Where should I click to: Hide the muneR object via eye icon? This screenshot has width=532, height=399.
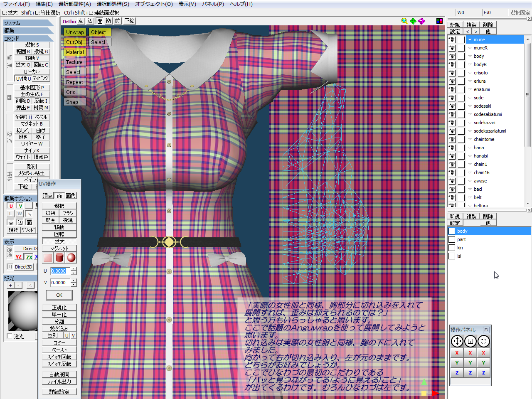(x=452, y=48)
